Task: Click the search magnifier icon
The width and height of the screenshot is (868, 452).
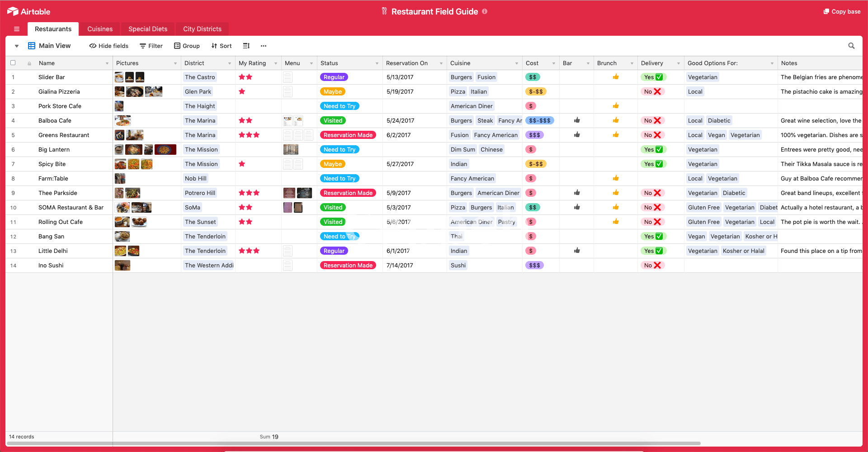Action: [851, 46]
